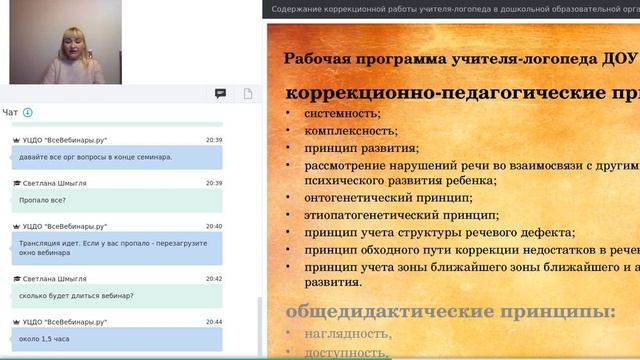Viewport: 640px width, 360px height.
Task: Click slide bullet 'принцип развития;'
Action: coord(361,148)
